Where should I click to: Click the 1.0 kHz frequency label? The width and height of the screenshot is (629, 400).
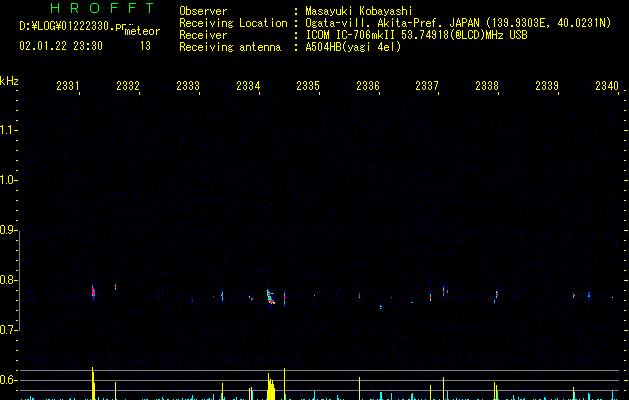point(8,180)
